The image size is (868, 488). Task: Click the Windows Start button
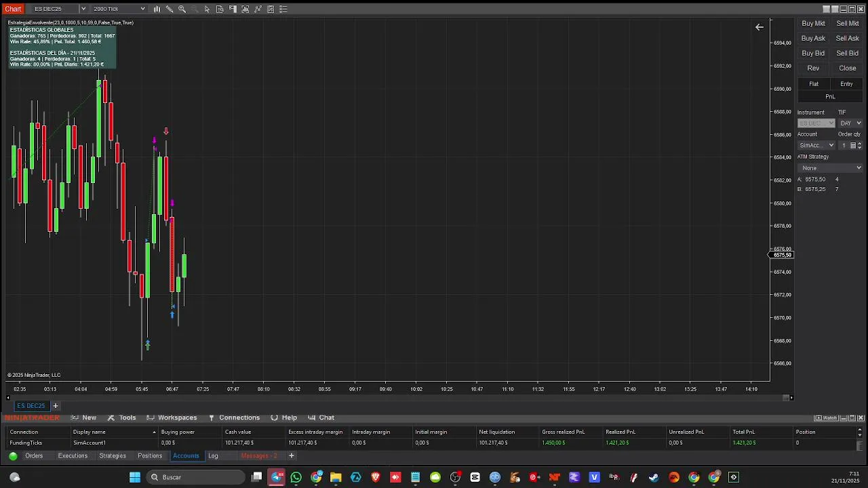(135, 477)
